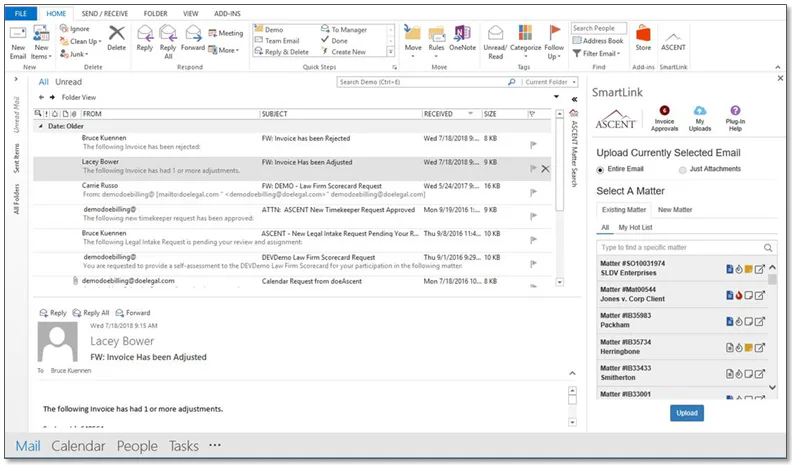Open the Move folder icon

(413, 33)
